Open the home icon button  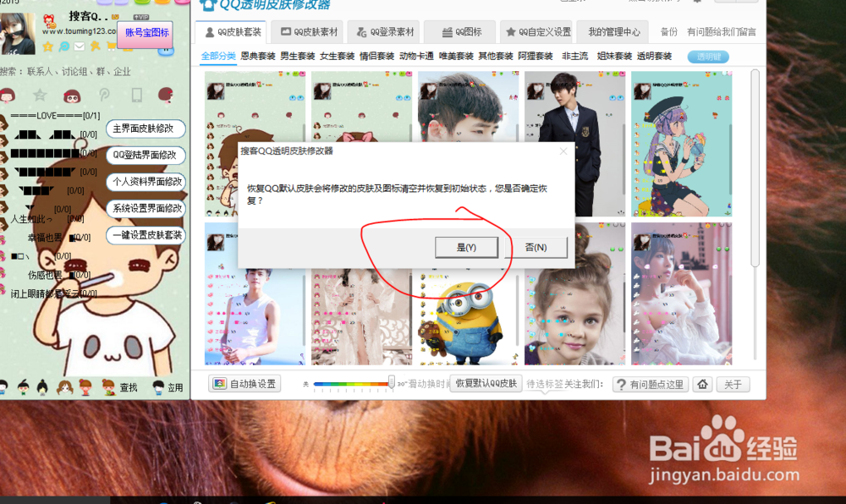(x=702, y=384)
